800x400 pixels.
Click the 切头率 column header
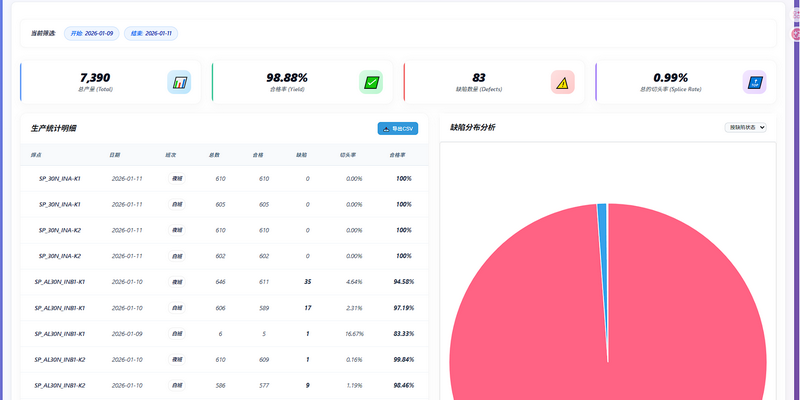tap(348, 155)
